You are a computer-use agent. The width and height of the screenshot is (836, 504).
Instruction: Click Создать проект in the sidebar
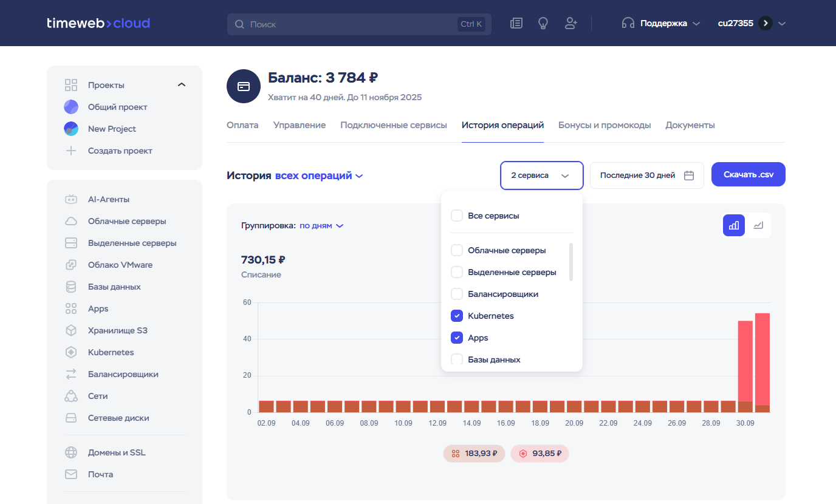(120, 151)
